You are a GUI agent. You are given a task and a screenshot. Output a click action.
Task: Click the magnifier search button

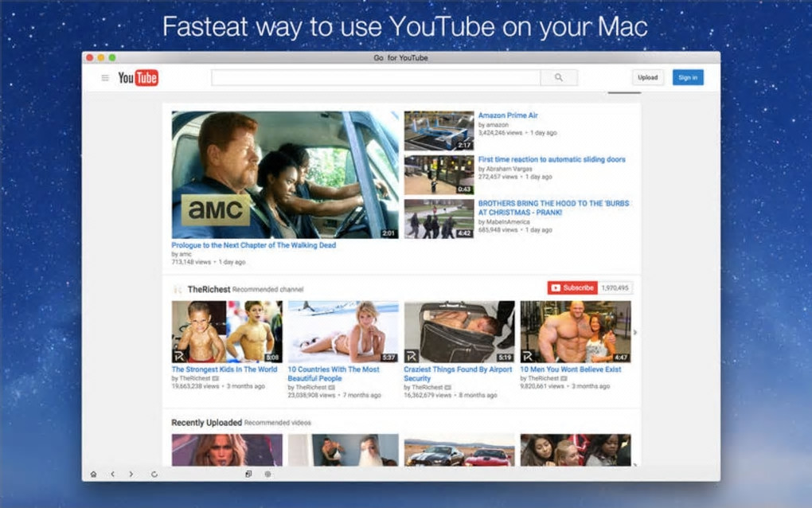pos(559,77)
